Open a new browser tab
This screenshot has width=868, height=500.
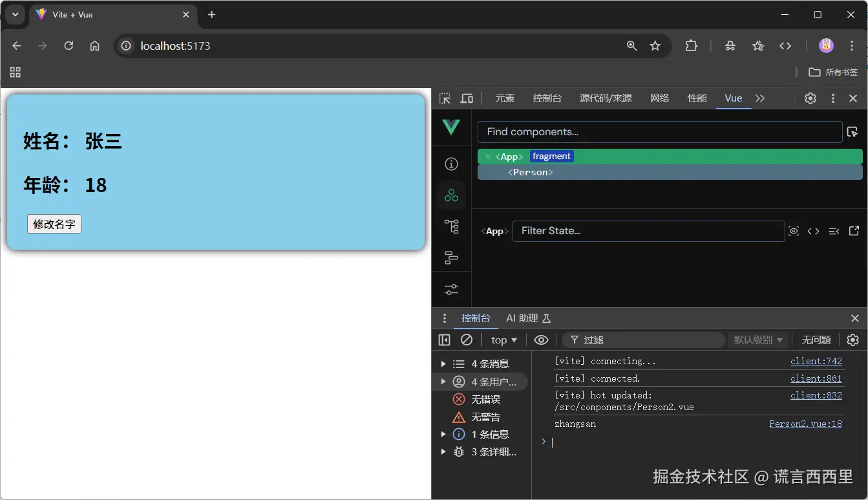(211, 14)
